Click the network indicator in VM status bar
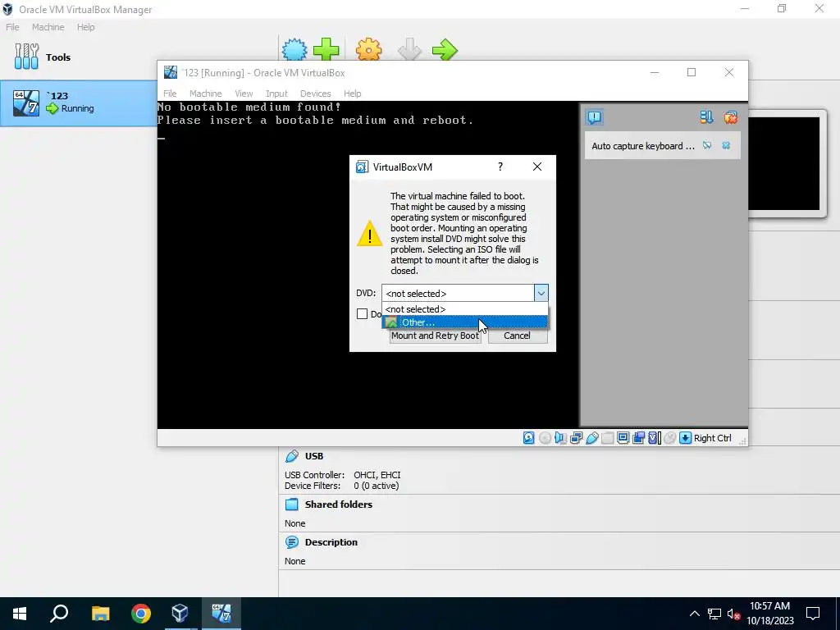This screenshot has width=840, height=630. (x=577, y=438)
